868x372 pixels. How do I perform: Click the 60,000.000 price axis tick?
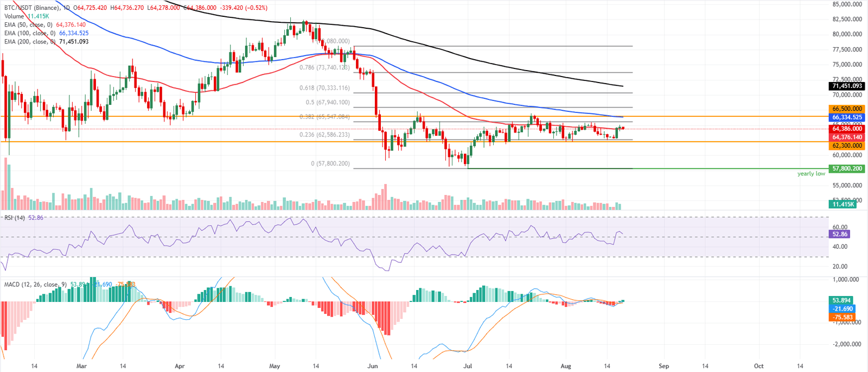(847, 155)
